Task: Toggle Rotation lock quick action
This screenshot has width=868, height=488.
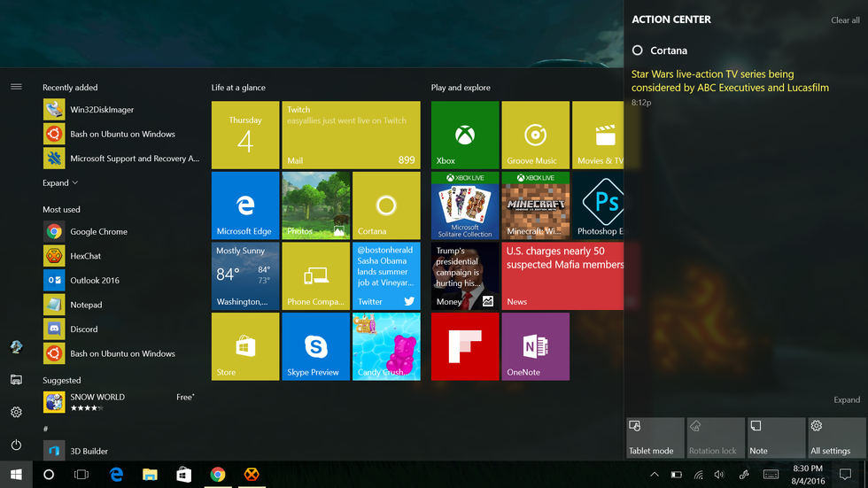Action: coord(715,438)
